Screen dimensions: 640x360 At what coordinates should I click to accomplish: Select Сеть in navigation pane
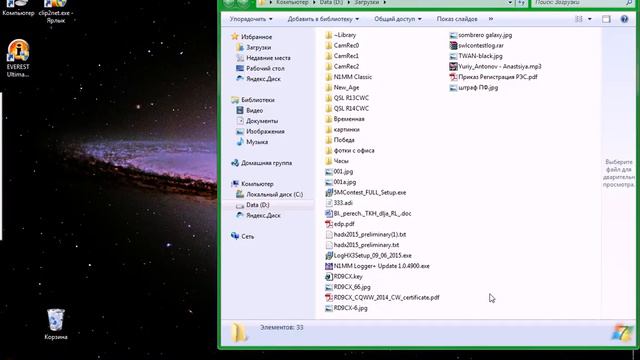[242, 236]
